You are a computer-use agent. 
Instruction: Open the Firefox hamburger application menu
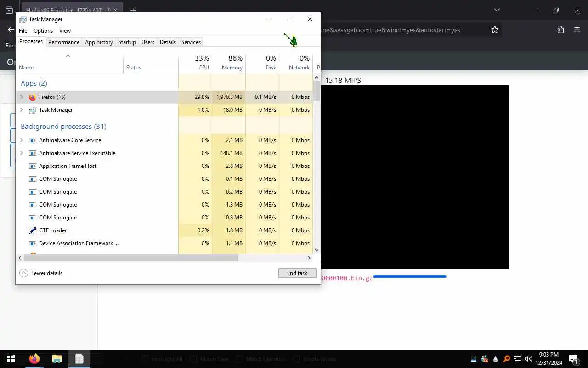[577, 30]
